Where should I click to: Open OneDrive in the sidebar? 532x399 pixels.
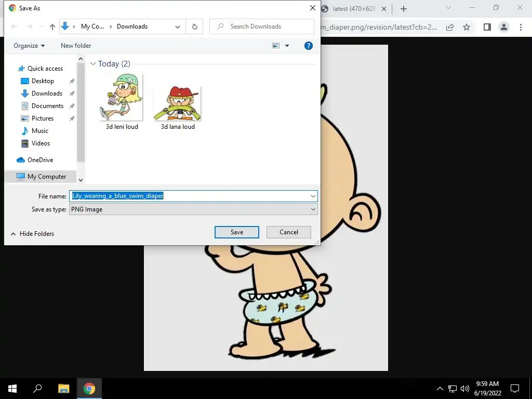coord(40,160)
